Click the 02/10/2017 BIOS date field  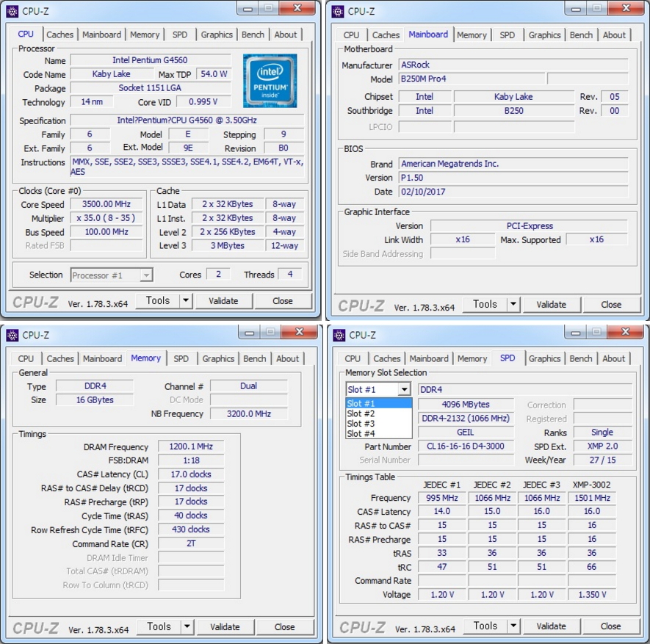click(513, 192)
